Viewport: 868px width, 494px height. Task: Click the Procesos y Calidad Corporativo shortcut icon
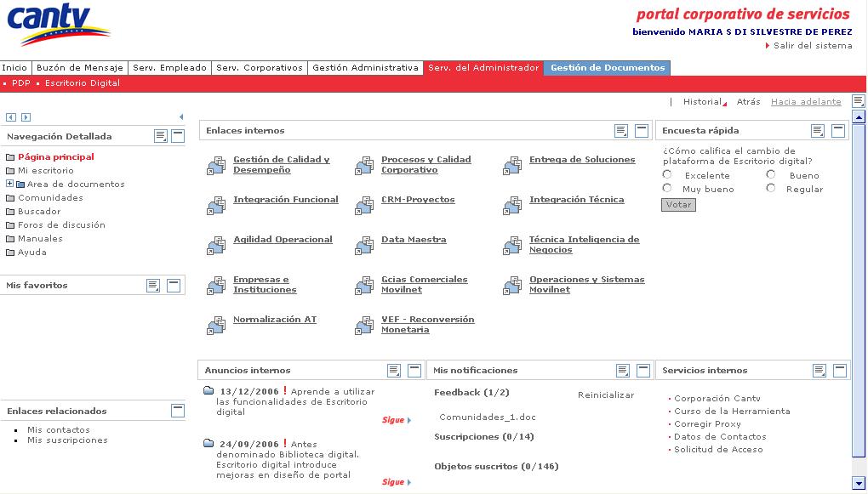coord(364,166)
